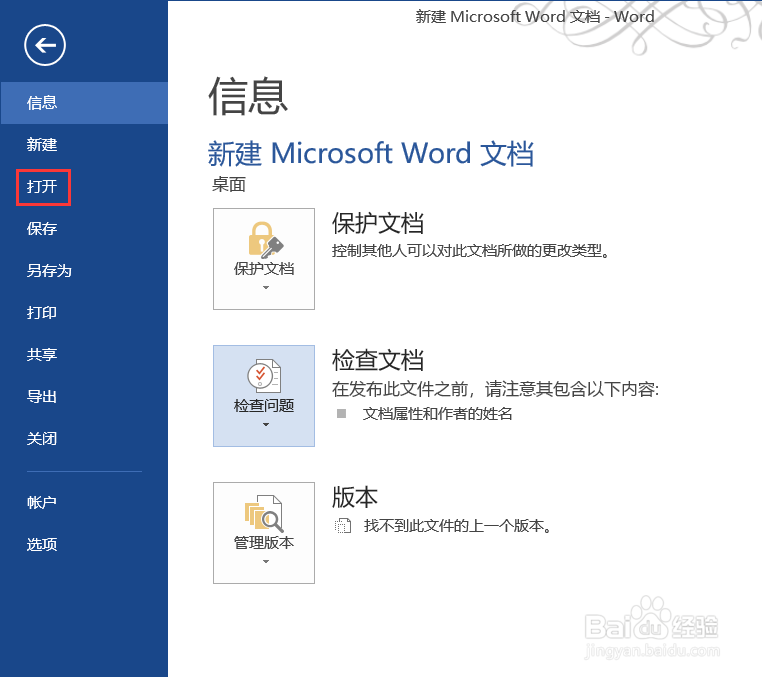Click the 保护文档 lock and key icon
The height and width of the screenshot is (677, 762).
click(x=265, y=240)
